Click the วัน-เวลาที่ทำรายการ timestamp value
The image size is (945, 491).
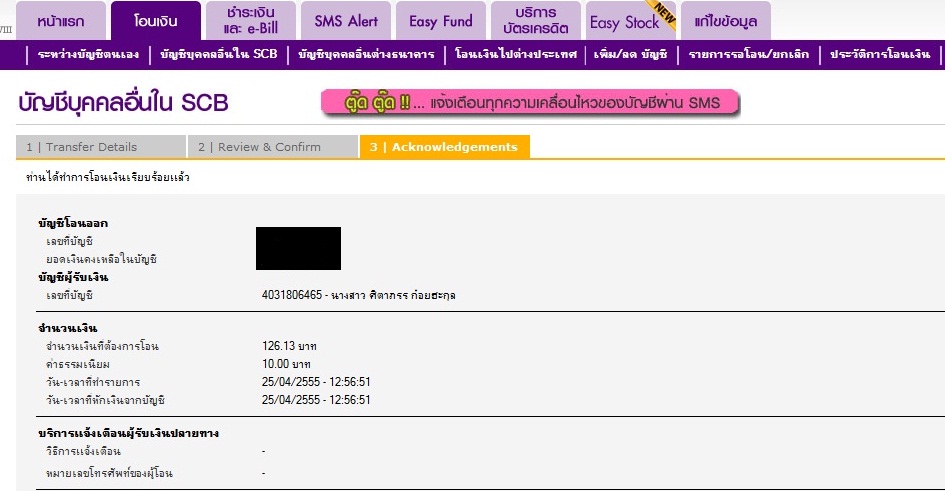point(316,382)
